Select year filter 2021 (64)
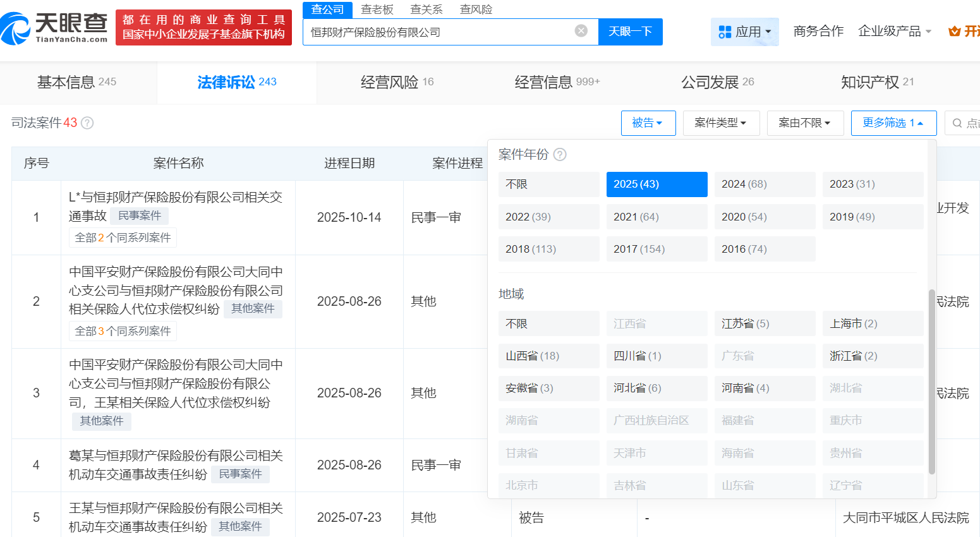The width and height of the screenshot is (980, 537). click(x=656, y=217)
